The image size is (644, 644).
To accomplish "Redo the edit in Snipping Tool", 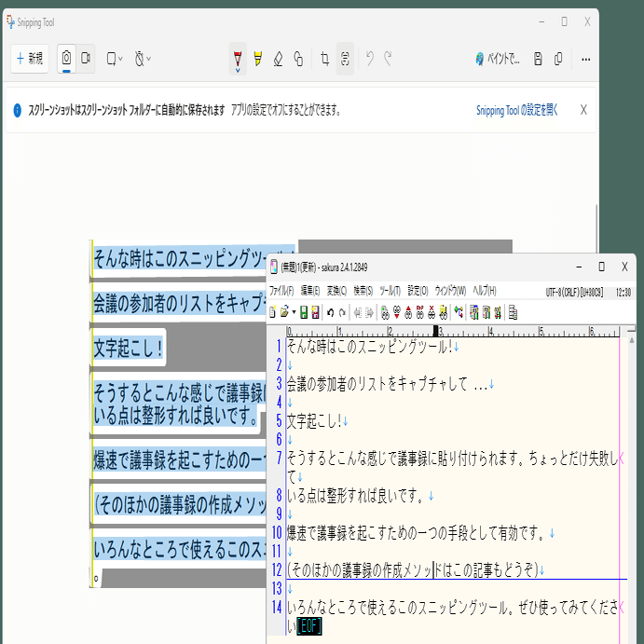I will click(388, 59).
